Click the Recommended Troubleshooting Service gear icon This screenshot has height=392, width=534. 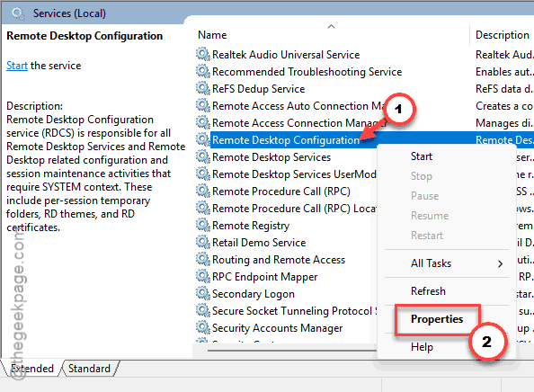click(x=203, y=71)
